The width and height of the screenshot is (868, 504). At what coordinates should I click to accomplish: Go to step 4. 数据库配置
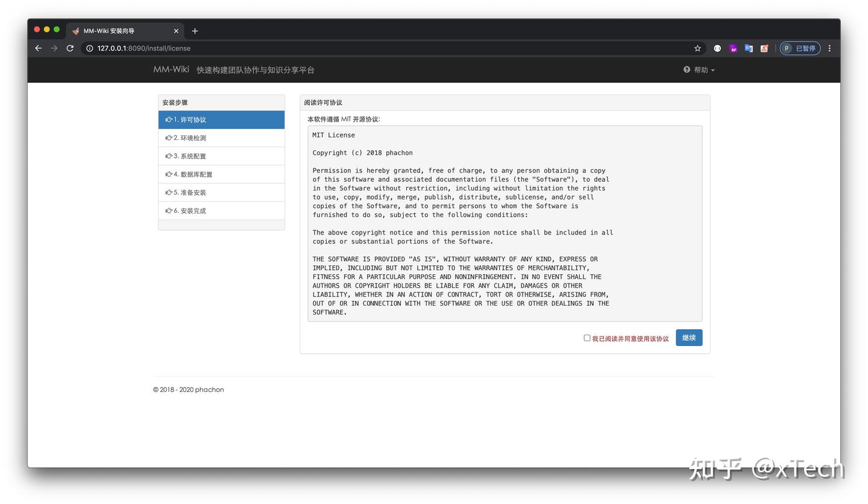pyautogui.click(x=221, y=174)
